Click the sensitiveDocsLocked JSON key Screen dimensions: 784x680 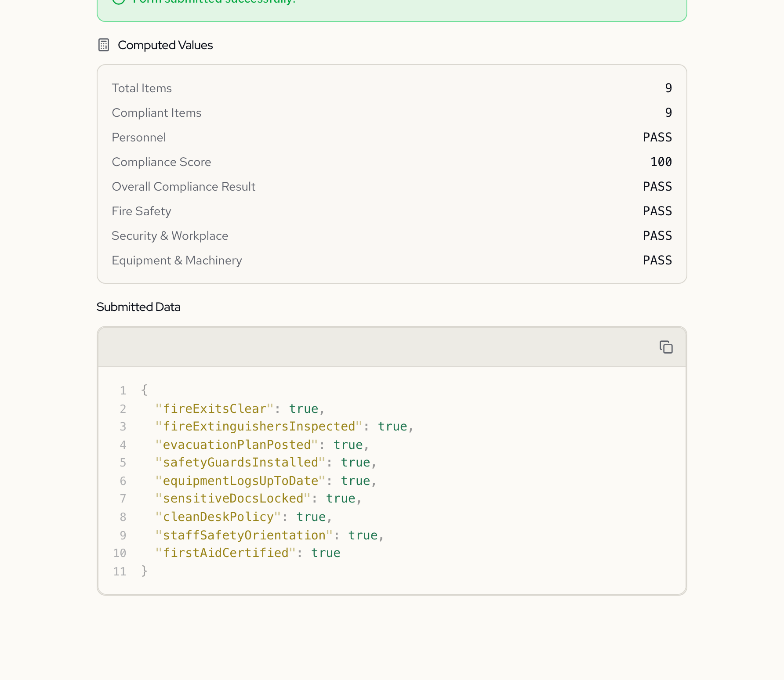point(233,499)
